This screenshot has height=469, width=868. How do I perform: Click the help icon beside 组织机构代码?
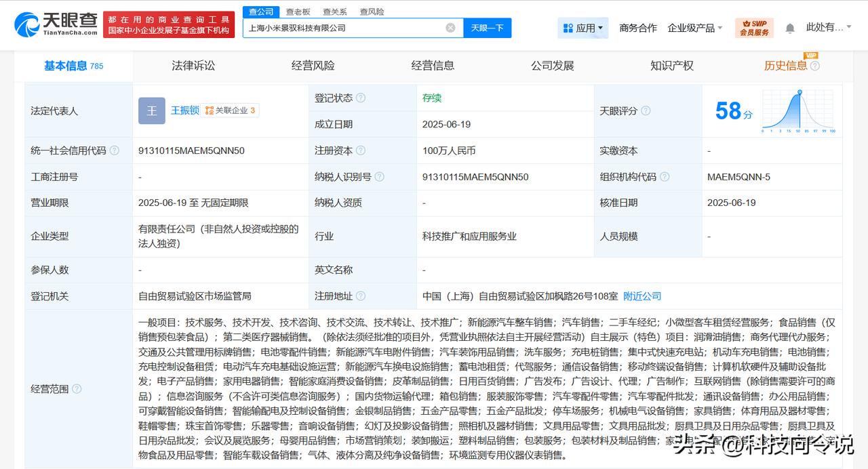click(x=665, y=177)
